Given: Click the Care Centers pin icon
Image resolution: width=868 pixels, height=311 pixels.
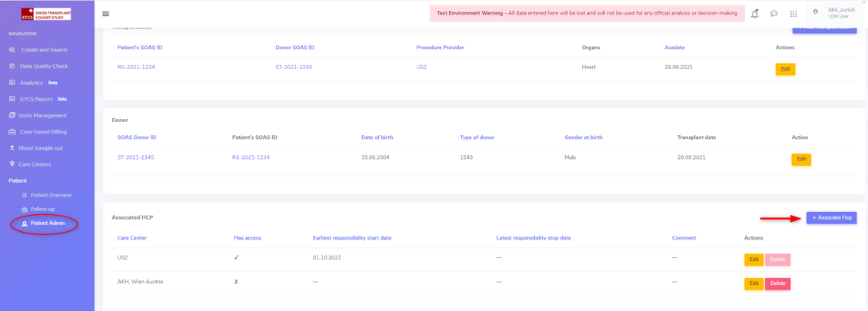Looking at the screenshot, I should 12,164.
